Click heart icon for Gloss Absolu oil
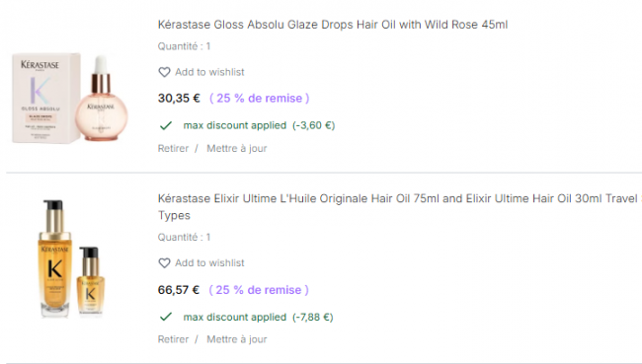The height and width of the screenshot is (364, 642). point(164,72)
